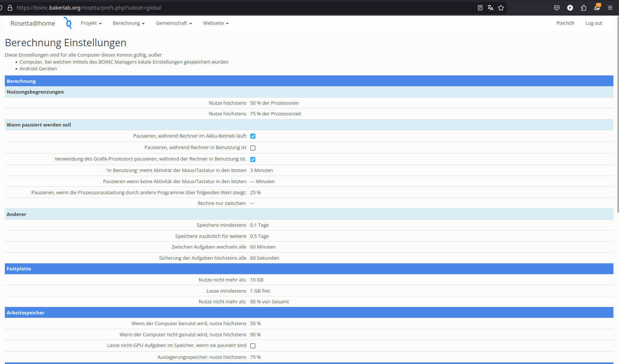Uncheck pause while running on battery
Screen dimensions: 619x364
click(x=253, y=136)
